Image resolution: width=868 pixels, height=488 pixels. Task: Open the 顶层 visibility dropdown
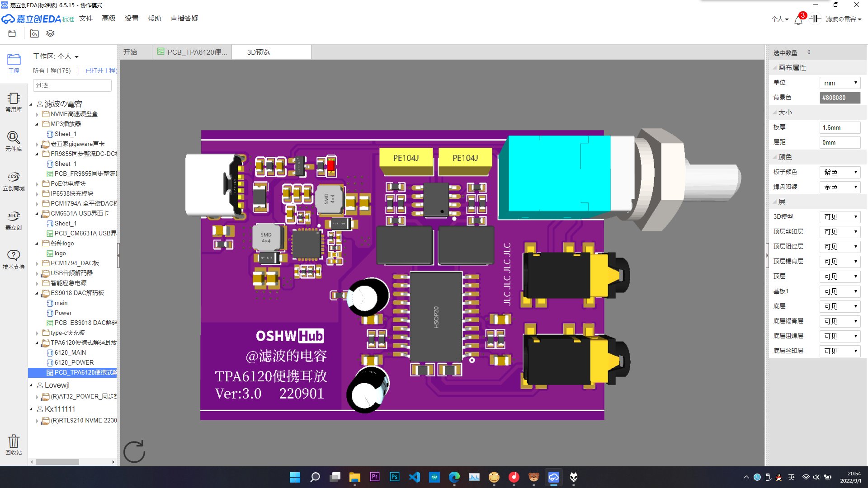tap(840, 277)
